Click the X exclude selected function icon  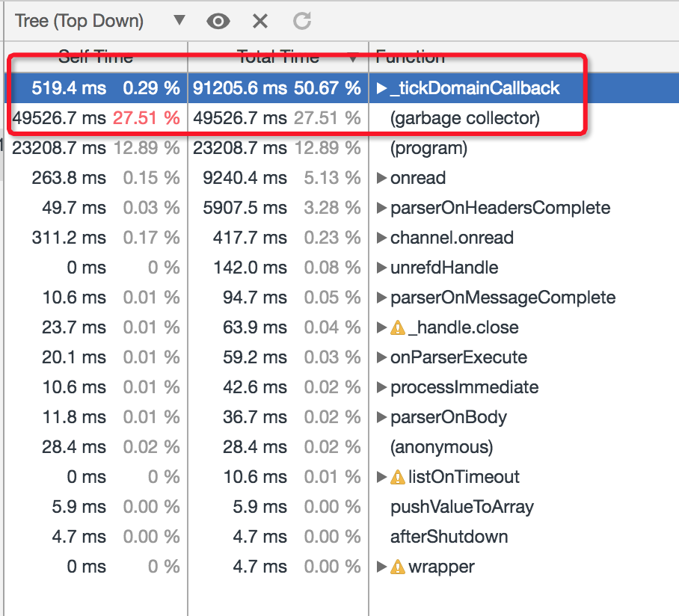tap(259, 21)
